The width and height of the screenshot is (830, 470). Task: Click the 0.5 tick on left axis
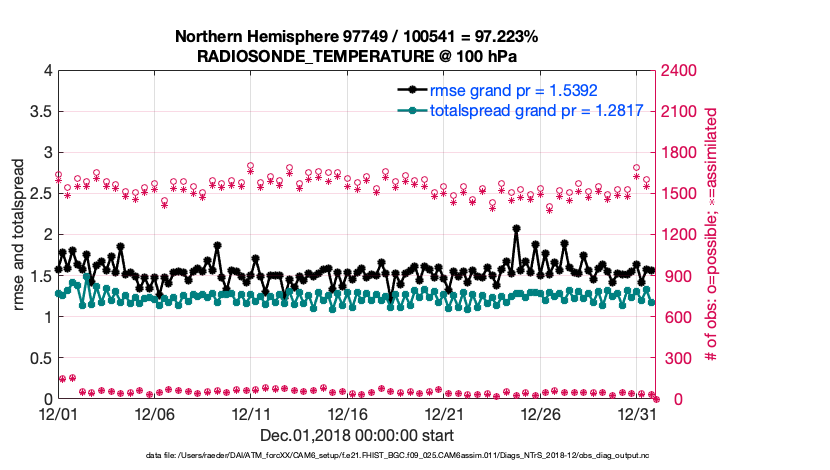click(39, 358)
